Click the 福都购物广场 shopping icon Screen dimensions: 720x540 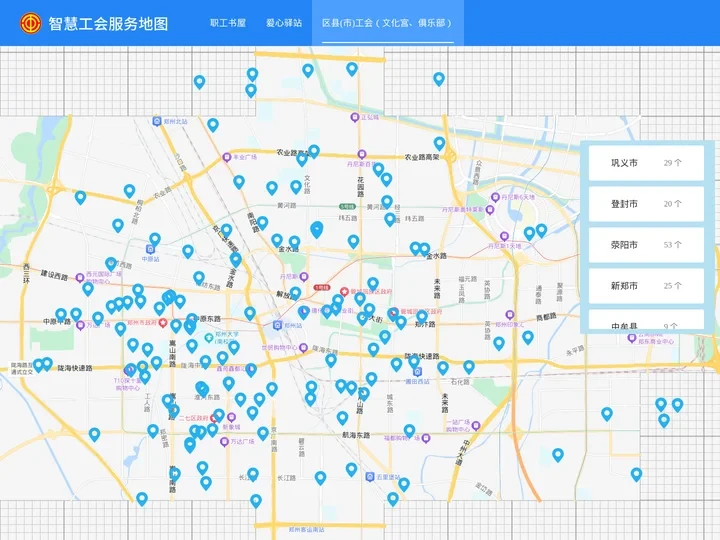point(426,438)
